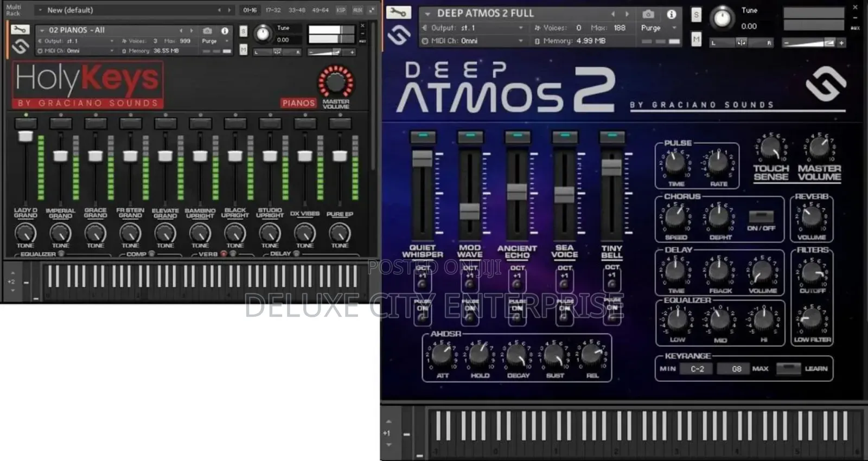Click the Deep Atmos 2 Tune knob
Image resolution: width=868 pixels, height=461 pixels.
722,18
